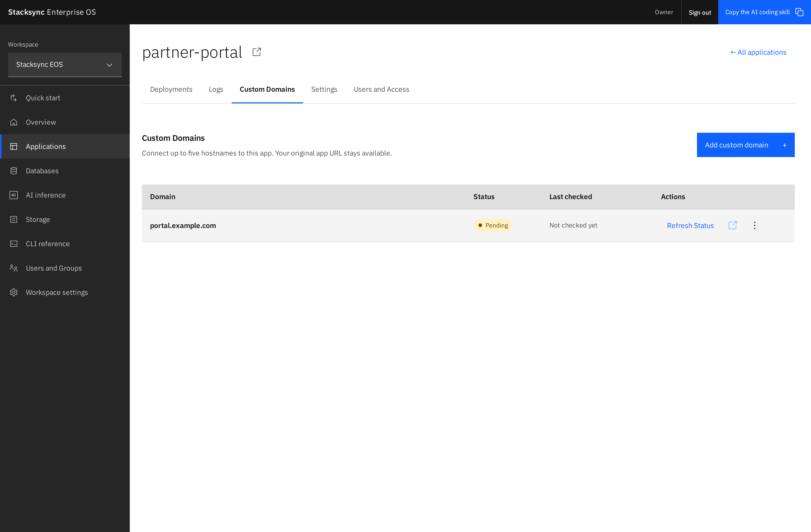Click the copy icon in AI coding skill button
Image resolution: width=811 pixels, height=532 pixels.
[x=799, y=12]
